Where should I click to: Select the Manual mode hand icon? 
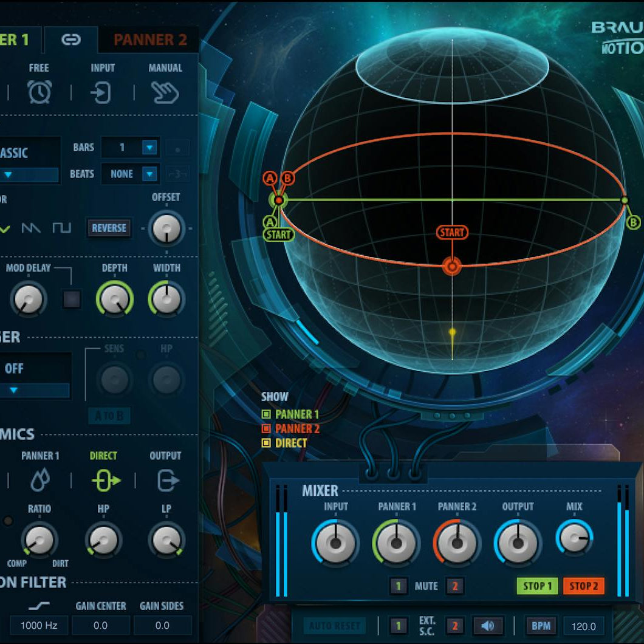165,92
